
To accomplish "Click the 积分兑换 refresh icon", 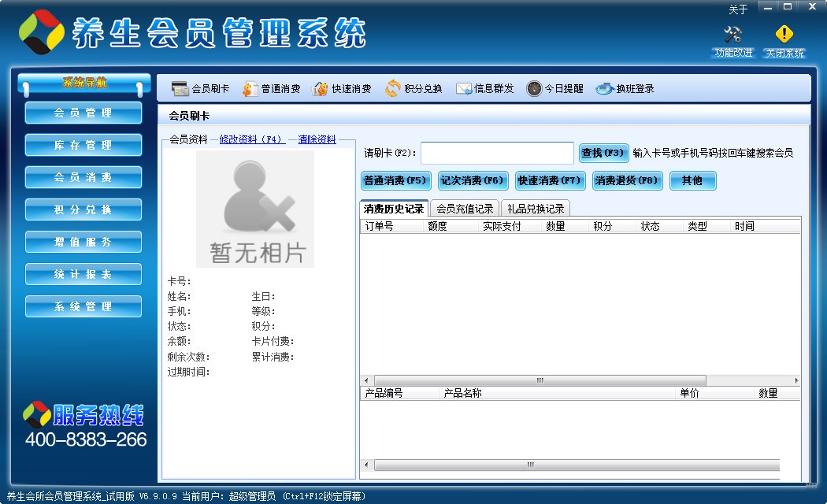I will coord(393,88).
